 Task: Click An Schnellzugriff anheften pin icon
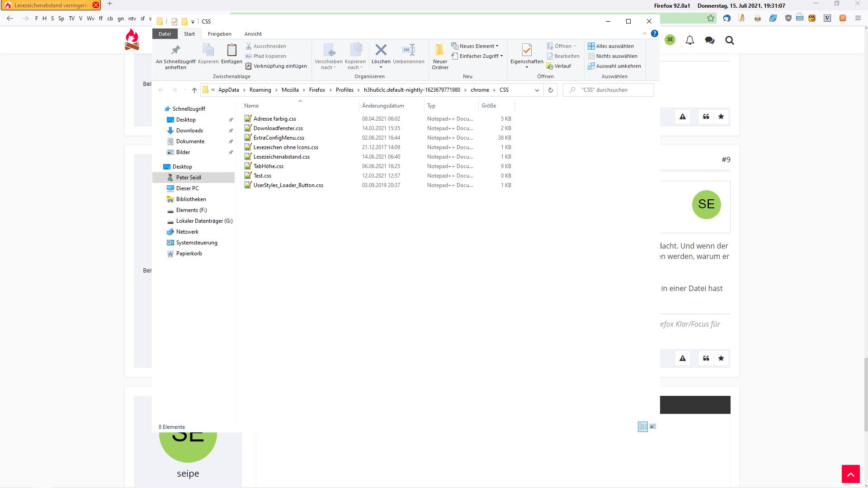pos(175,50)
